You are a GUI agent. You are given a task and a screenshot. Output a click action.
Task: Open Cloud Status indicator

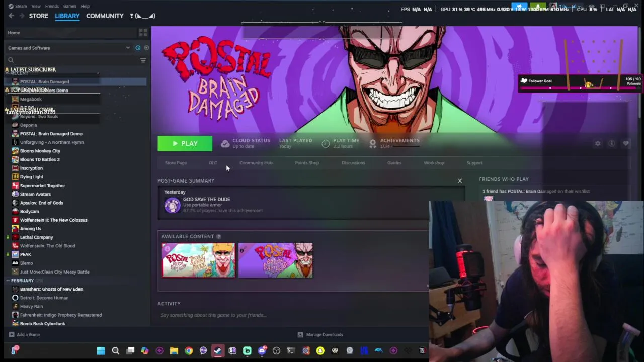[245, 143]
